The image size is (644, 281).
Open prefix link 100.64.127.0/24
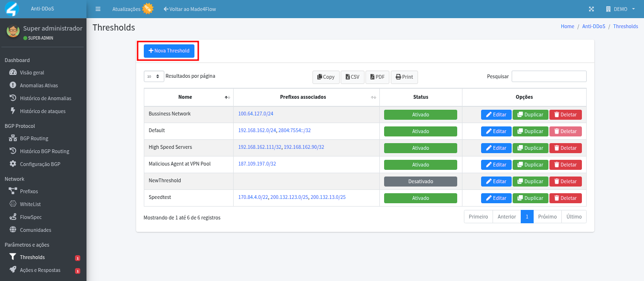click(256, 114)
